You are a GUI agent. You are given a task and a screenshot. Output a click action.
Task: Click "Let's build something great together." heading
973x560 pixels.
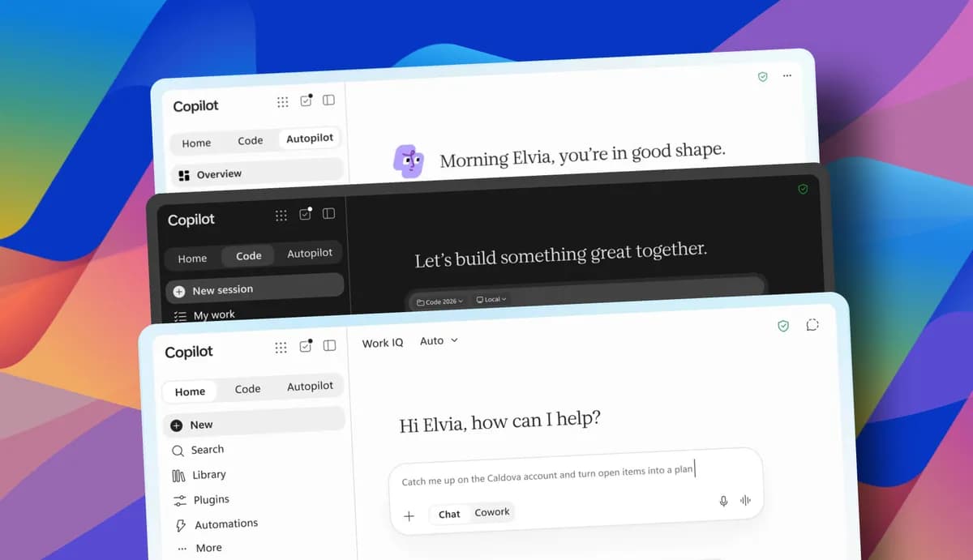(x=561, y=254)
